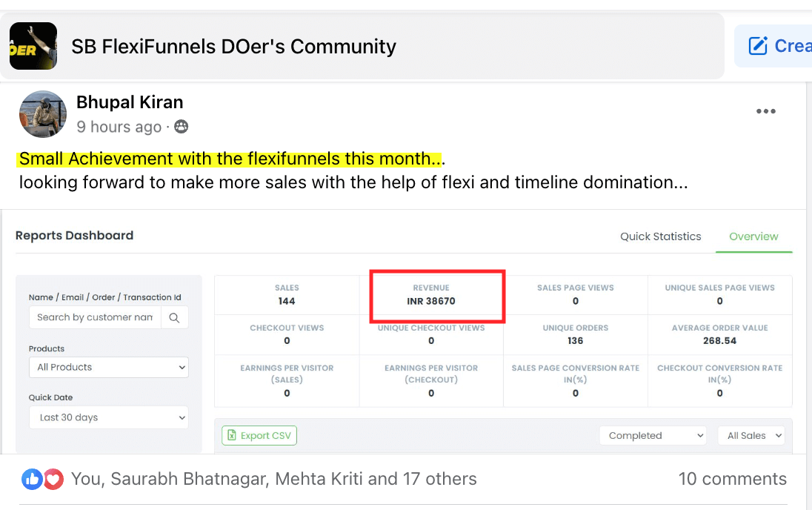
Task: Open the Last 30 days dropdown
Action: point(108,417)
